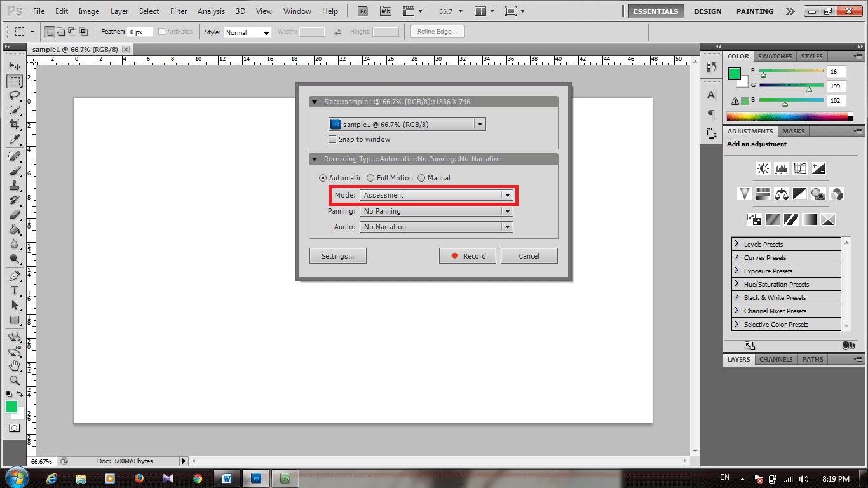868x488 pixels.
Task: Switch to the Channels tab
Action: [776, 359]
